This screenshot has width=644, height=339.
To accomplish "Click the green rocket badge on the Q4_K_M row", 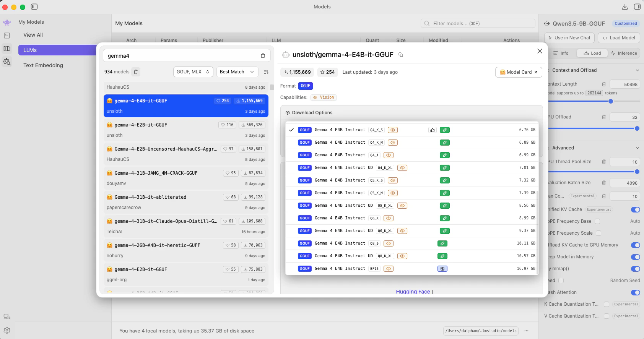I will 445,143.
